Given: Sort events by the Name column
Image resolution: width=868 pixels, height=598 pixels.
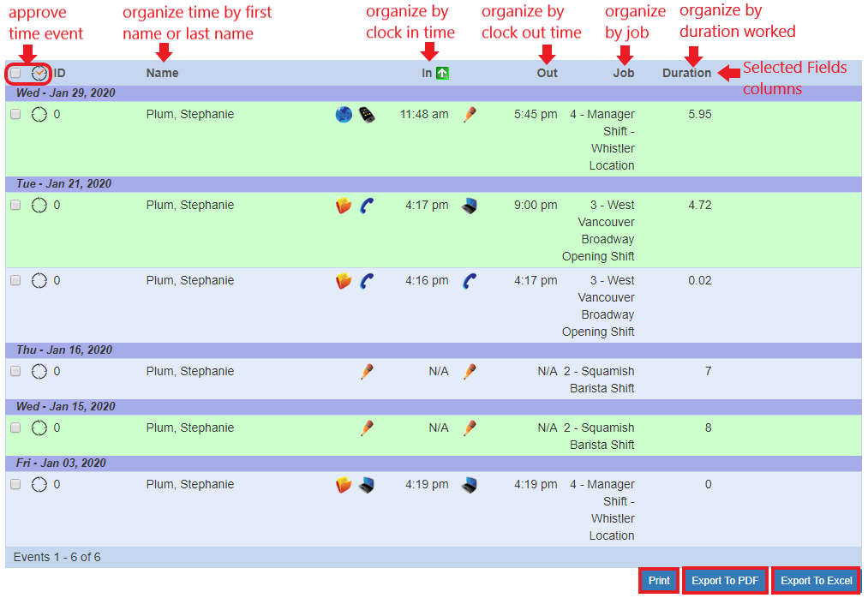Looking at the screenshot, I should [162, 74].
